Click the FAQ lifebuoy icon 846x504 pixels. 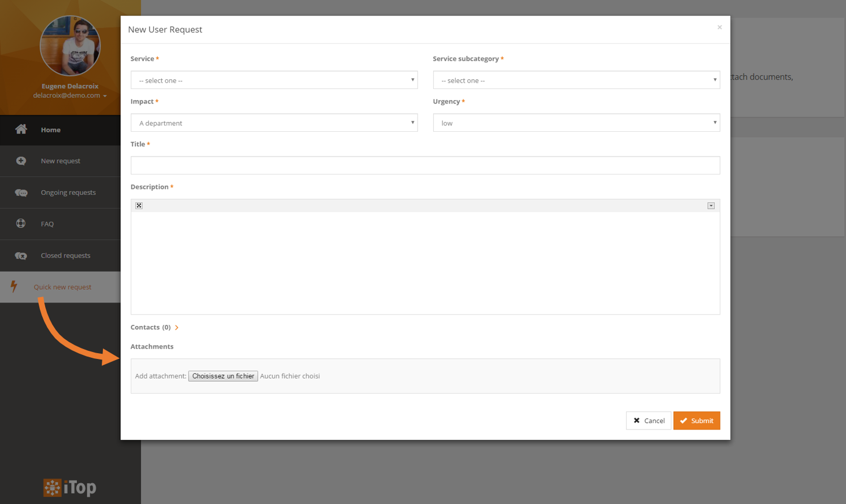[21, 224]
